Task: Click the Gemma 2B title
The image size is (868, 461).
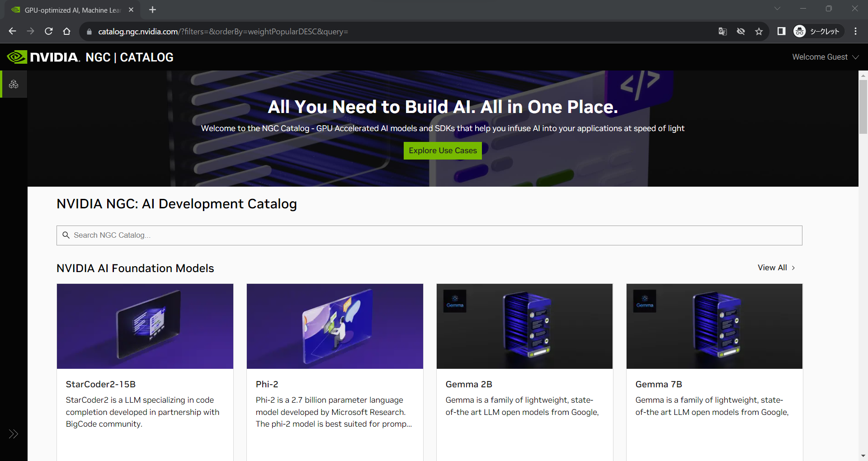Action: tap(469, 384)
